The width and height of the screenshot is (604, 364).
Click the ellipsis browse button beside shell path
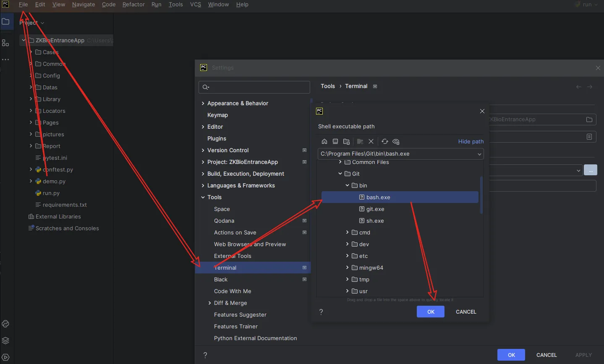pos(590,170)
